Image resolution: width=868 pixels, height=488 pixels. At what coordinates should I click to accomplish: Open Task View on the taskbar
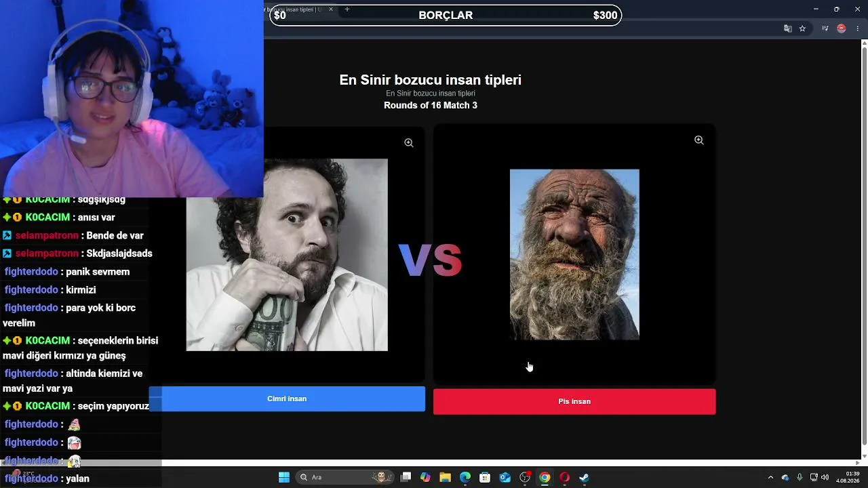click(406, 477)
